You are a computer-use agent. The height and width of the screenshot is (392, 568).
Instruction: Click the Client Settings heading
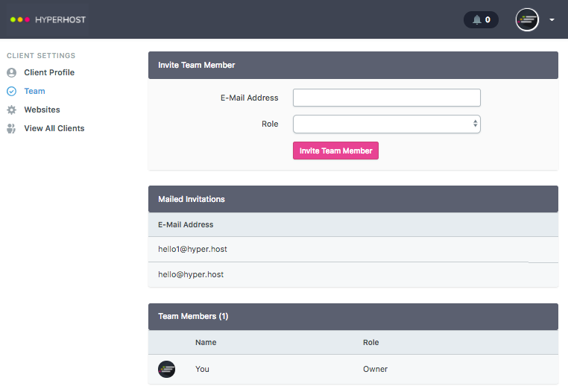click(x=41, y=55)
